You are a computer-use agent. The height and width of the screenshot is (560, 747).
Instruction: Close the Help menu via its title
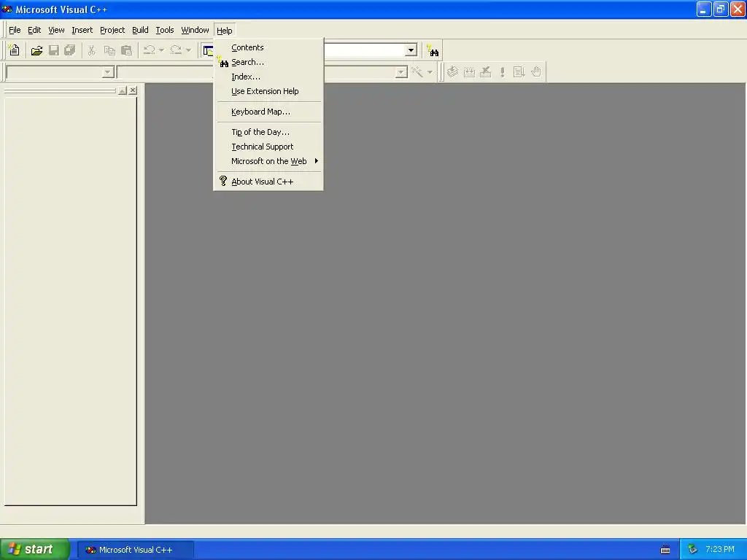click(225, 31)
